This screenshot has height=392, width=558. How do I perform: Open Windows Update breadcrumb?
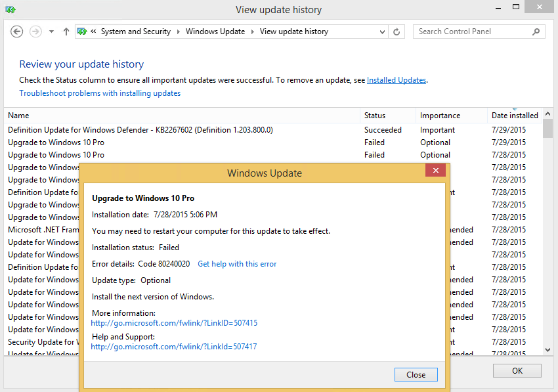pos(215,32)
